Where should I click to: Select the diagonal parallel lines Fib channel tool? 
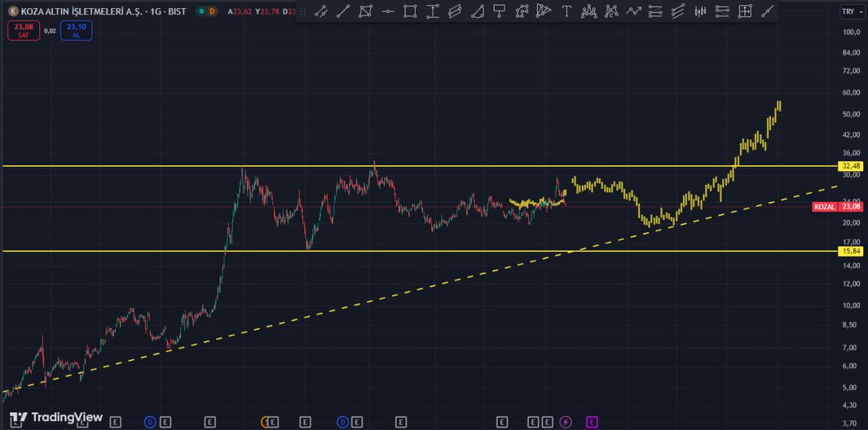(x=678, y=11)
